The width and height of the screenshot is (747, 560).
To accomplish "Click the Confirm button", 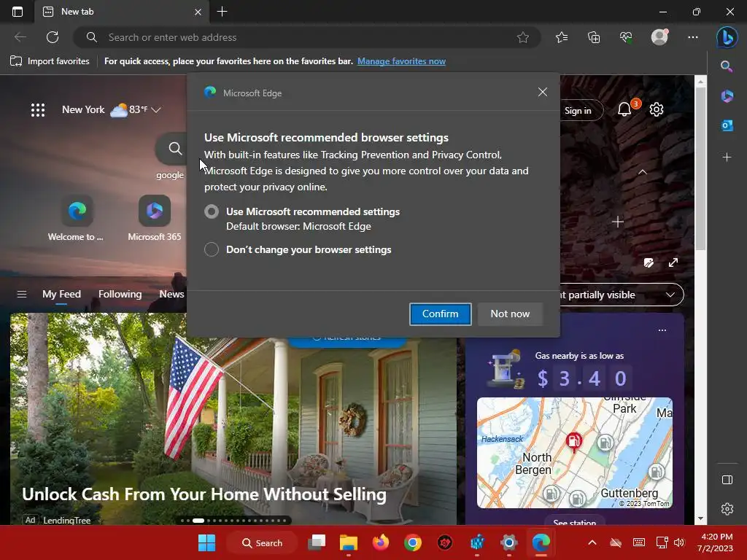I will [x=440, y=314].
